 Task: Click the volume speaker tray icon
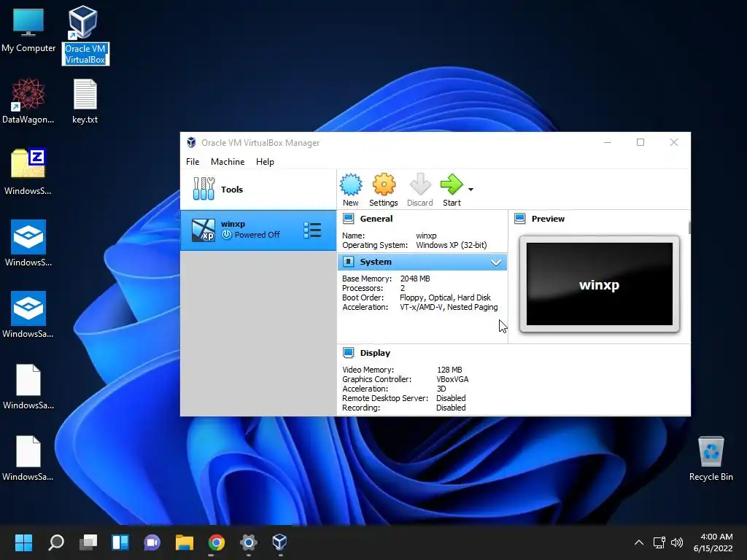(676, 542)
